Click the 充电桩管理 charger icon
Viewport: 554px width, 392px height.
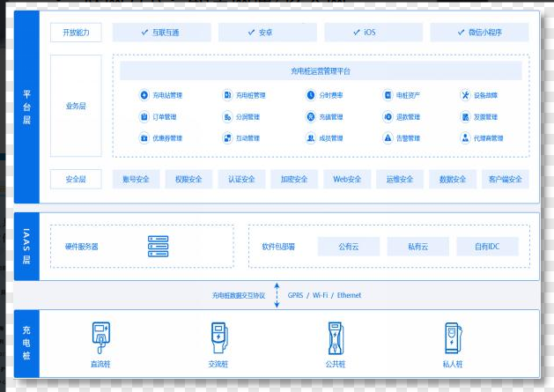[227, 95]
